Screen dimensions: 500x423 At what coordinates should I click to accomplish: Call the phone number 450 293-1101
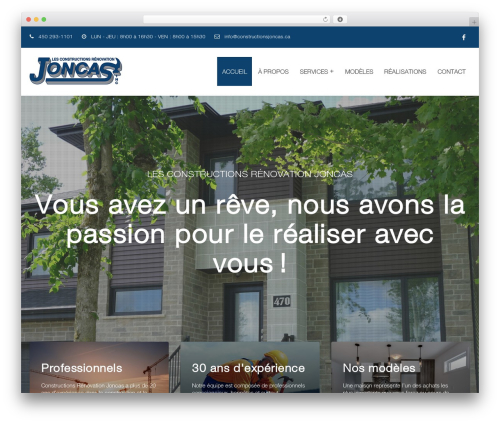click(55, 37)
